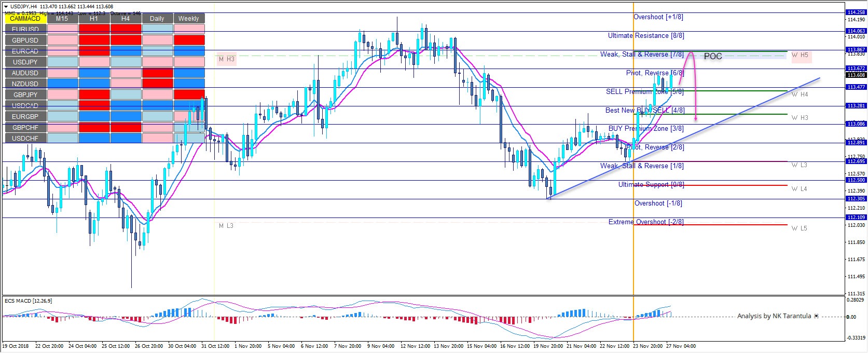Click the 'W H4' weekly pivot label
The width and height of the screenshot is (868, 353).
[x=800, y=94]
